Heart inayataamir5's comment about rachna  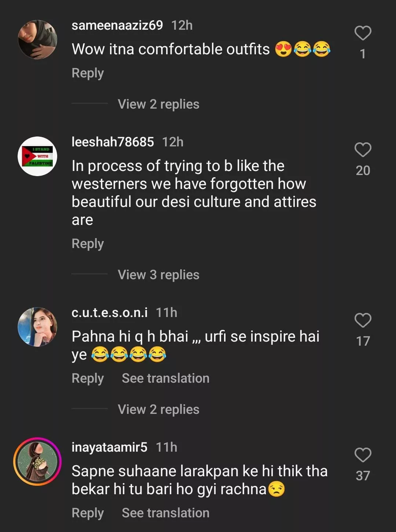(363, 455)
